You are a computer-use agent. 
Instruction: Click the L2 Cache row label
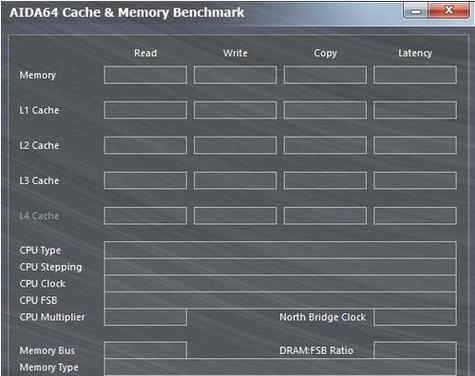(39, 146)
